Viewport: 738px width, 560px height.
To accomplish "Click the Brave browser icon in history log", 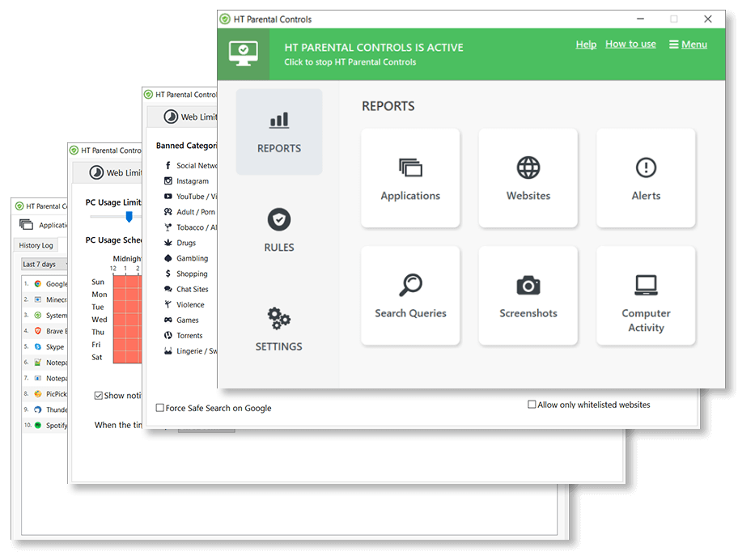I will [38, 331].
